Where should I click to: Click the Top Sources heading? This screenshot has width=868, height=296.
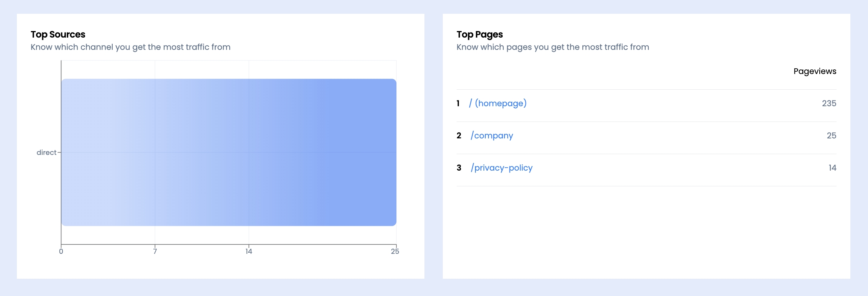[x=58, y=35]
